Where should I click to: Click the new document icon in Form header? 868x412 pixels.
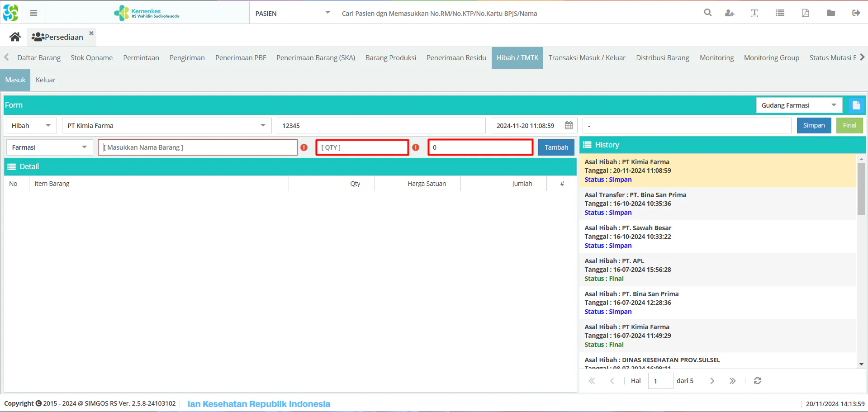856,105
